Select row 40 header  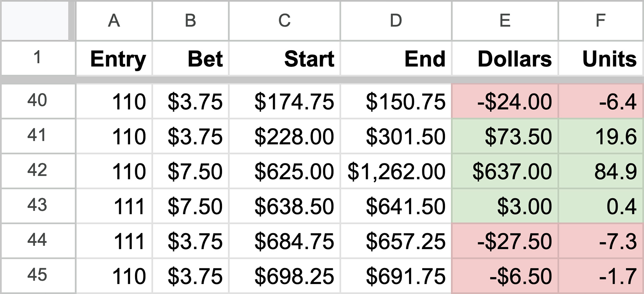pyautogui.click(x=38, y=101)
